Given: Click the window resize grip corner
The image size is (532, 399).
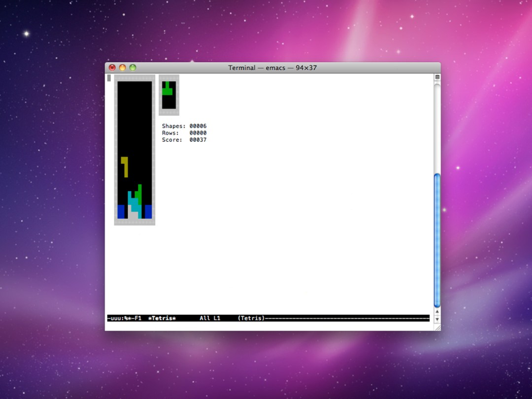Looking at the screenshot, I should [x=437, y=328].
